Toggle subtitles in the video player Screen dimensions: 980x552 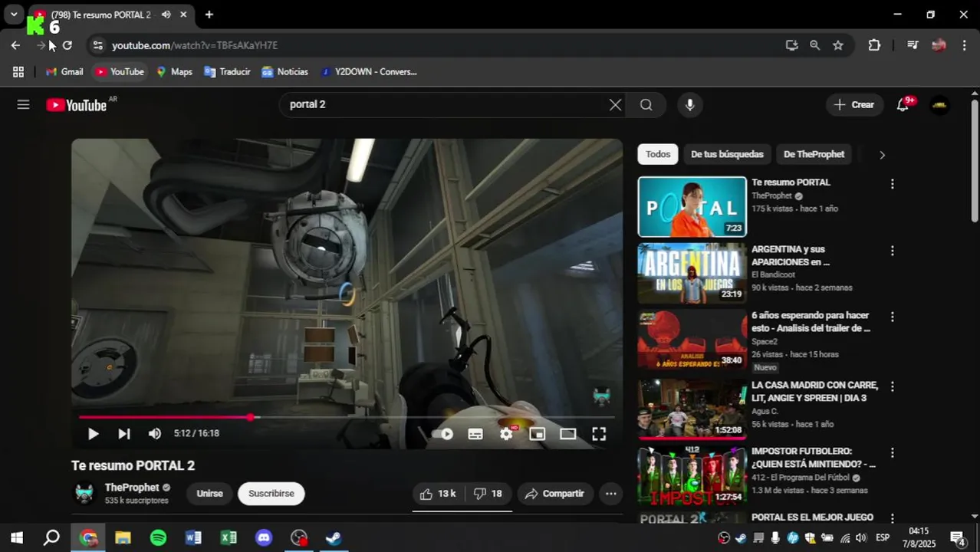pyautogui.click(x=475, y=434)
